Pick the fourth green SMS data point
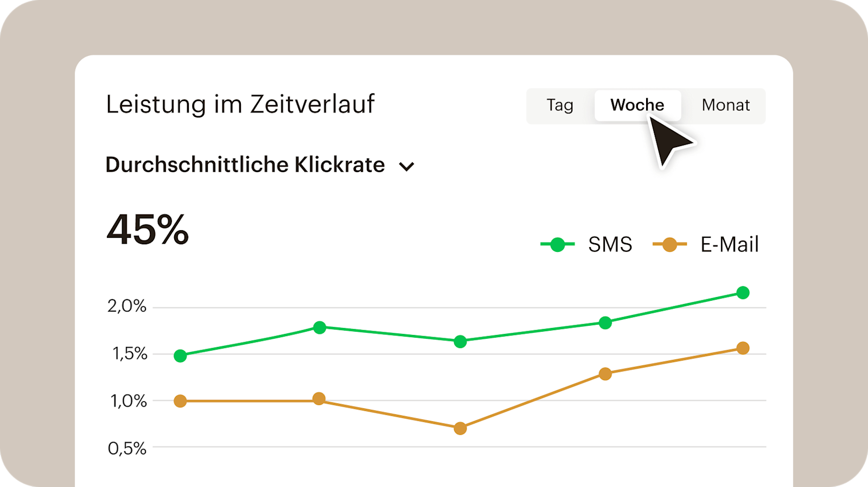 point(605,323)
